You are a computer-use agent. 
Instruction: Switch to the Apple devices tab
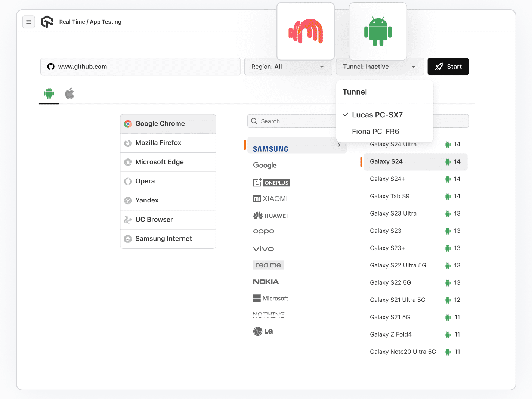69,93
